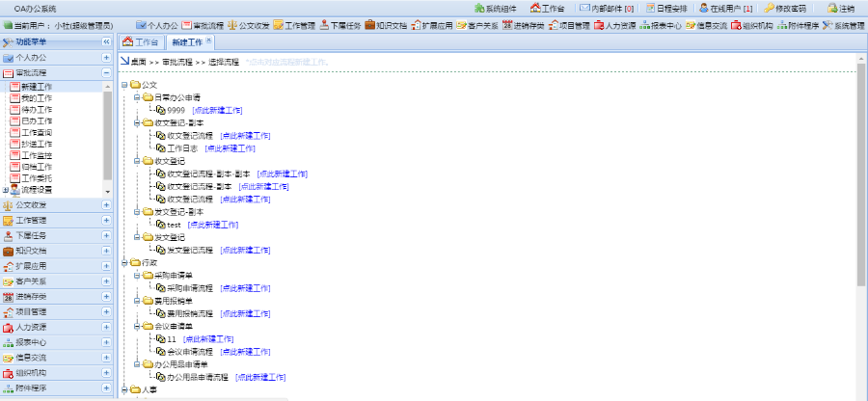Viewport: 868px width, 401px height.
Task: Select the 新建工作 tab
Action: (x=187, y=42)
